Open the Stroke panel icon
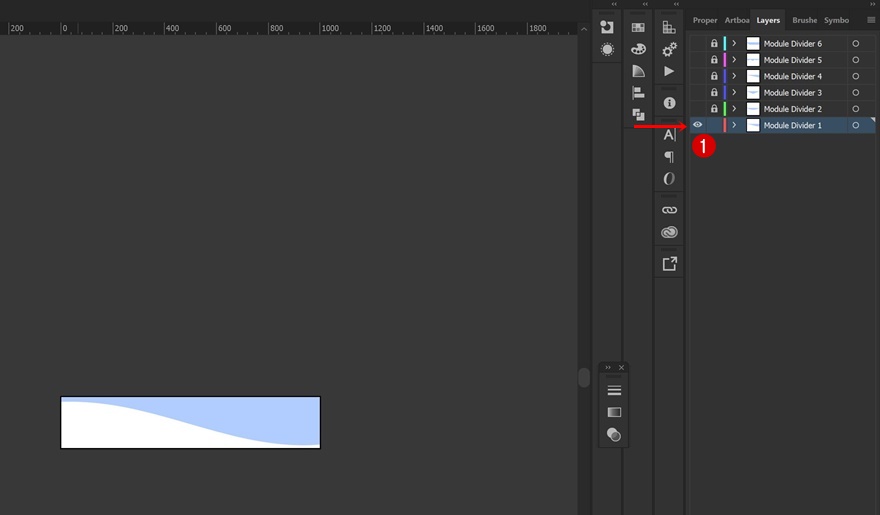Viewport: 880px width, 515px height. point(614,390)
